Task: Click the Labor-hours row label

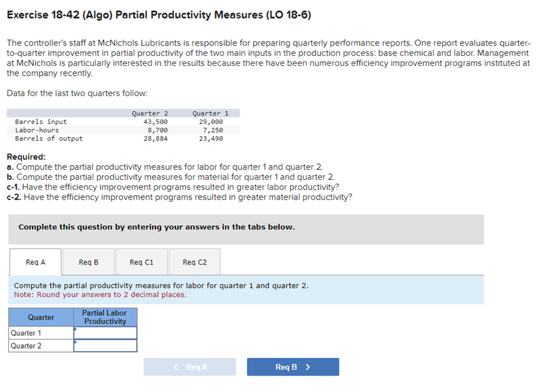Action: click(37, 130)
